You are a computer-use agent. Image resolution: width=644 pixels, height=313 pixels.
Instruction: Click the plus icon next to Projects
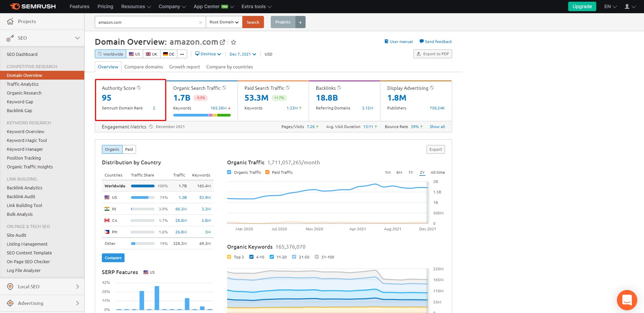click(300, 22)
